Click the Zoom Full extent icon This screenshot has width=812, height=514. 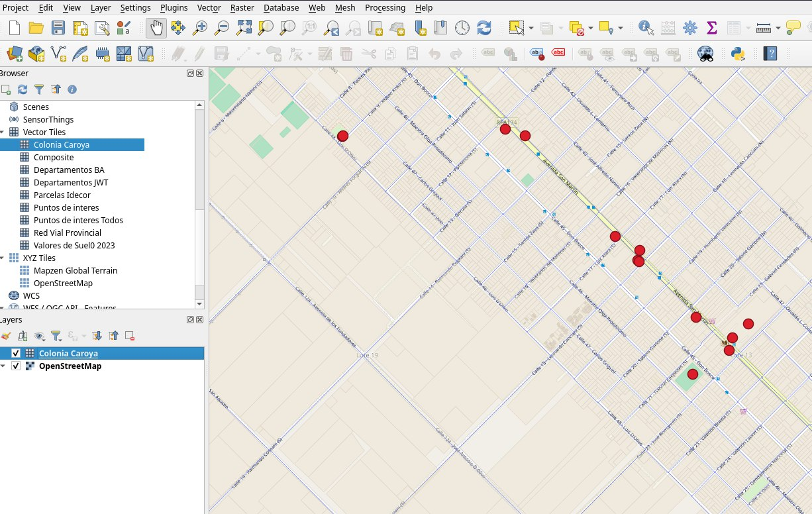click(244, 28)
